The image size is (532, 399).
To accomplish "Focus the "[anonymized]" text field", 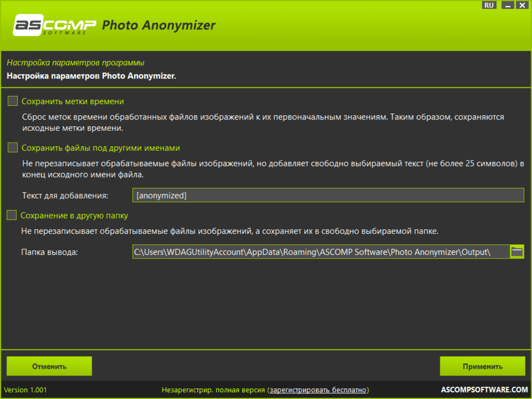I will pos(328,195).
